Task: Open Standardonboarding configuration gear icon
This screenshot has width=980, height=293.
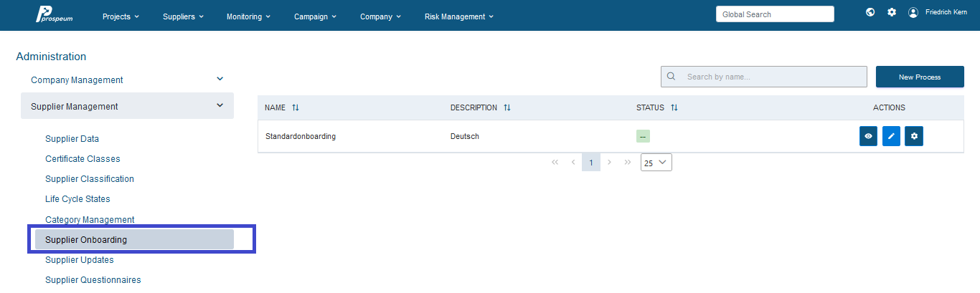Action: point(914,135)
